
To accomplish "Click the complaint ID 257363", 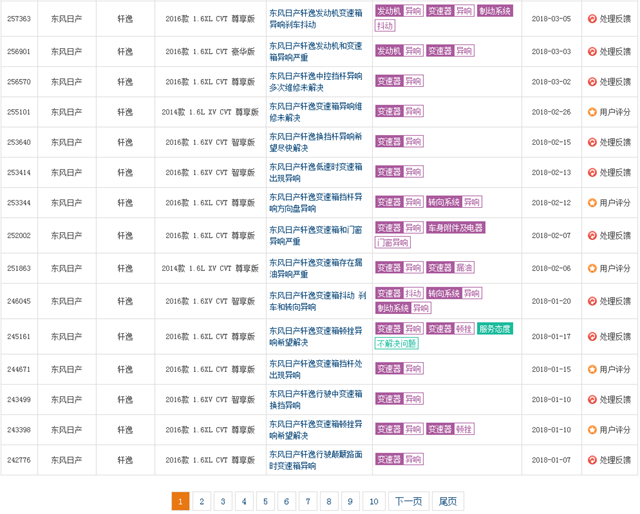I will [x=19, y=19].
